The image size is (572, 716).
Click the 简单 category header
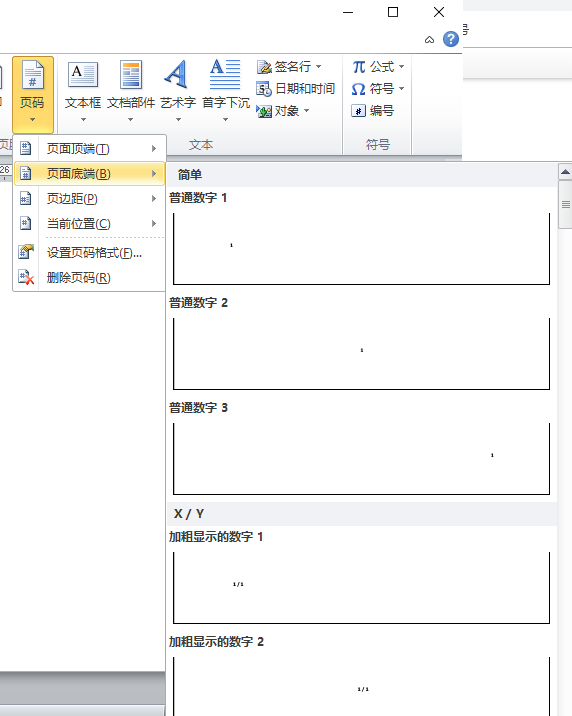[362, 174]
